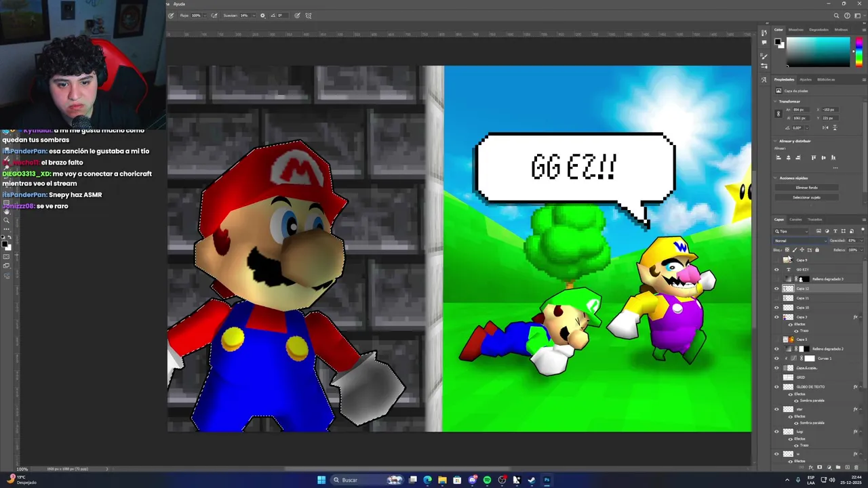The height and width of the screenshot is (488, 868).
Task: Click the flip vertical icon in Properties
Action: click(x=835, y=127)
